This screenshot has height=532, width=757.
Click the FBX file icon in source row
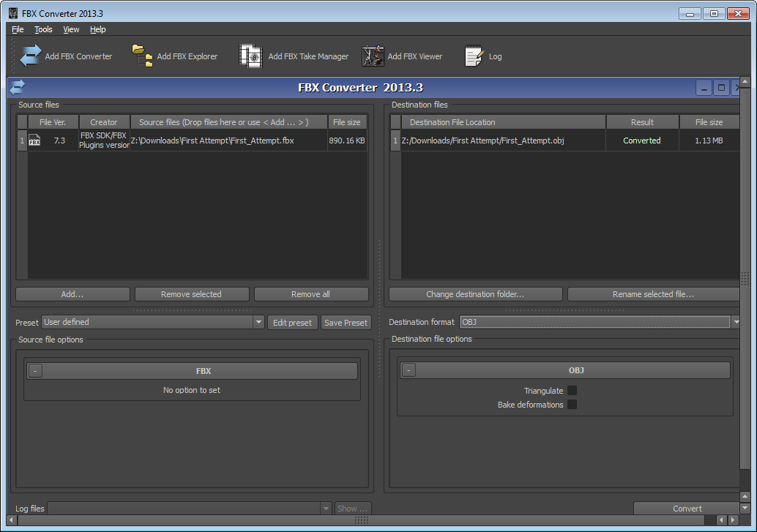34,141
